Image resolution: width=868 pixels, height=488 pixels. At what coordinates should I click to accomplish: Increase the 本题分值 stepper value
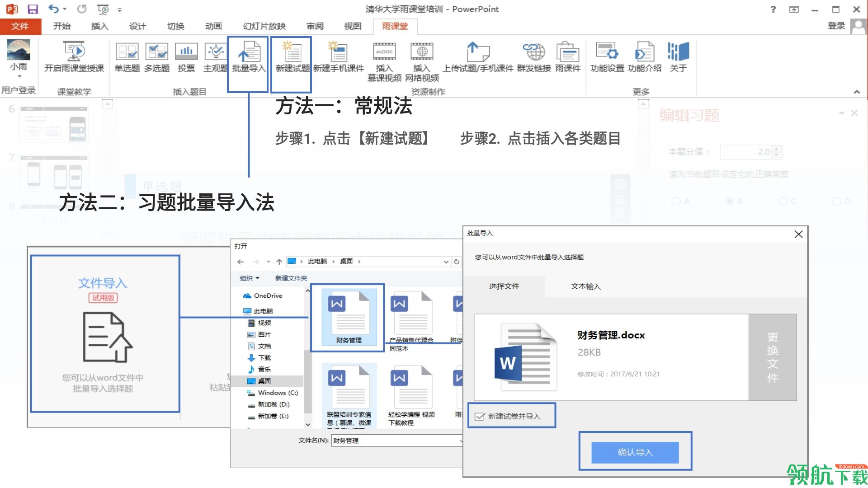click(777, 149)
